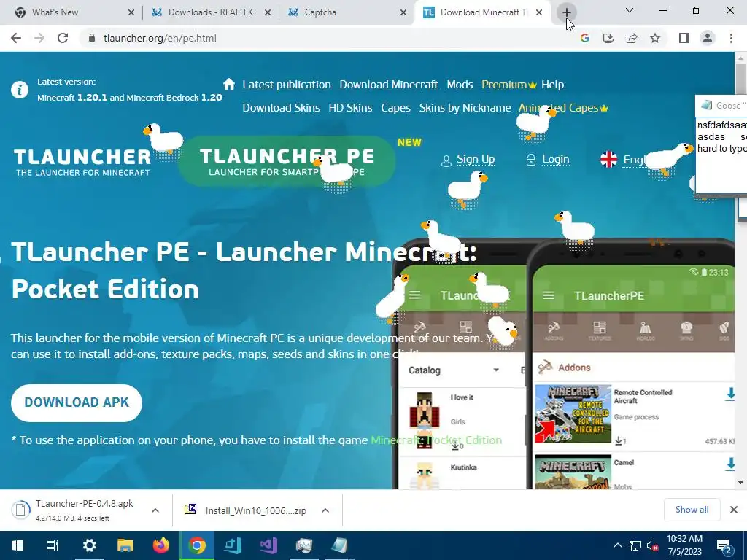The height and width of the screenshot is (560, 747).
Task: Open Chrome three-dot menu
Action: tap(731, 38)
